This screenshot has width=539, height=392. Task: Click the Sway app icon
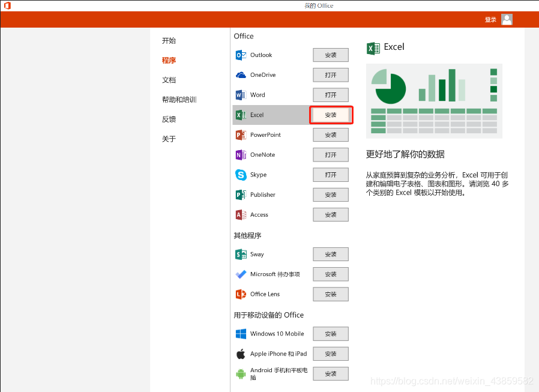coord(241,255)
